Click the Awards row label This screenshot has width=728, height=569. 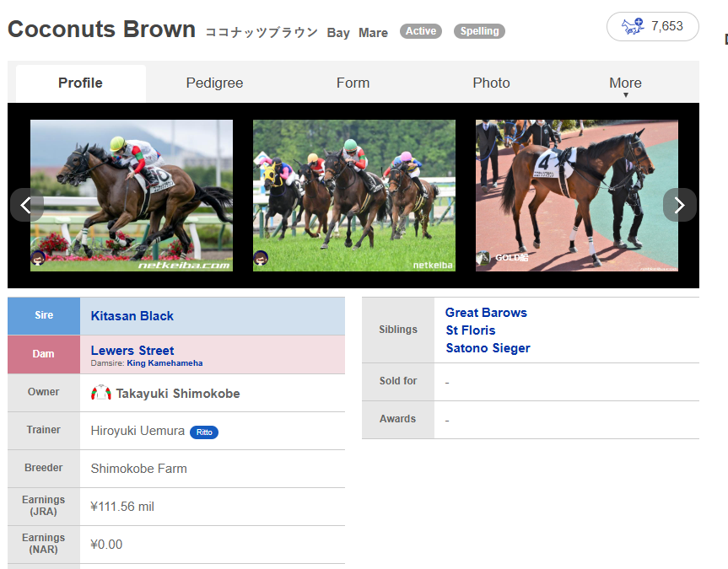[397, 419]
